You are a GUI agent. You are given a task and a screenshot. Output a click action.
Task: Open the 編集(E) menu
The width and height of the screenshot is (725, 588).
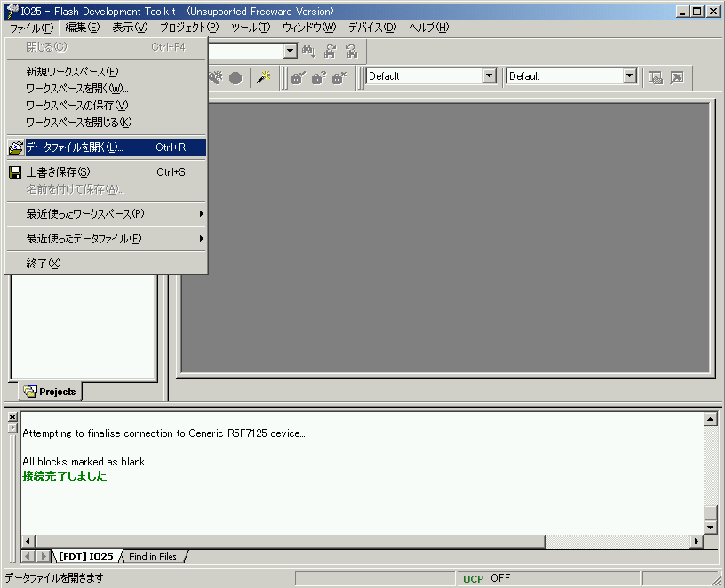[x=83, y=28]
